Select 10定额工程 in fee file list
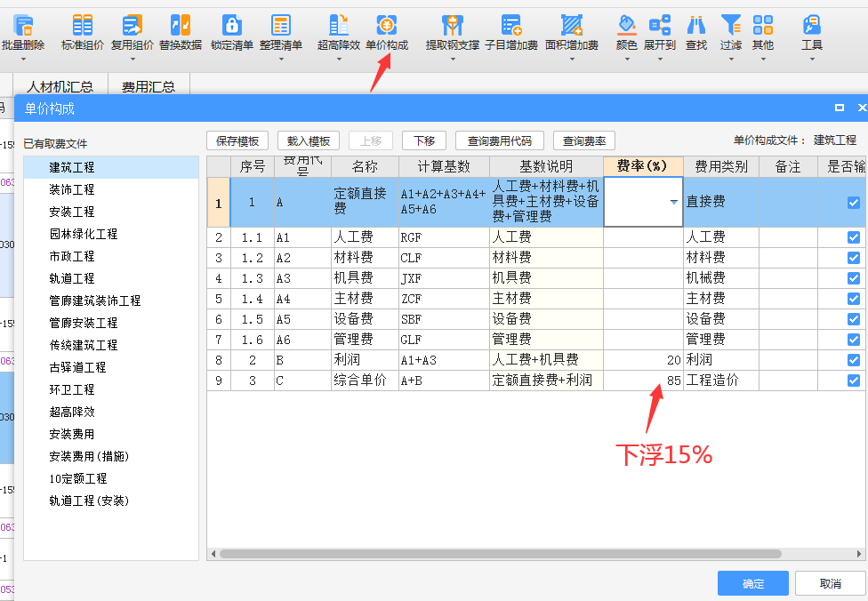Screen dimensions: 868x601 (x=111, y=478)
